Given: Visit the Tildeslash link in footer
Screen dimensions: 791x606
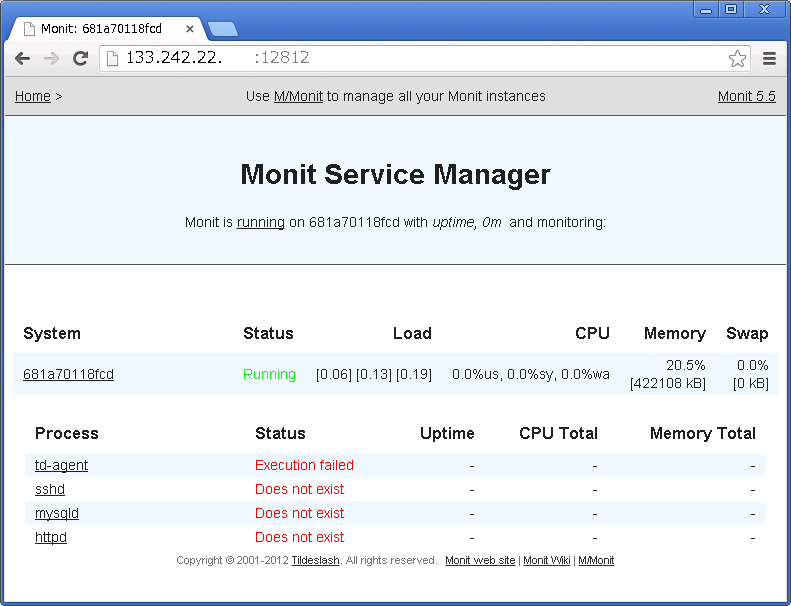Looking at the screenshot, I should tap(315, 561).
